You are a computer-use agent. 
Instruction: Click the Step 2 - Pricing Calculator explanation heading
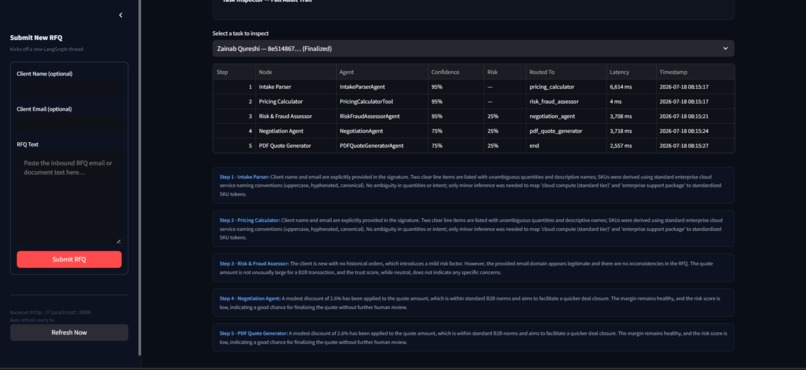click(250, 220)
